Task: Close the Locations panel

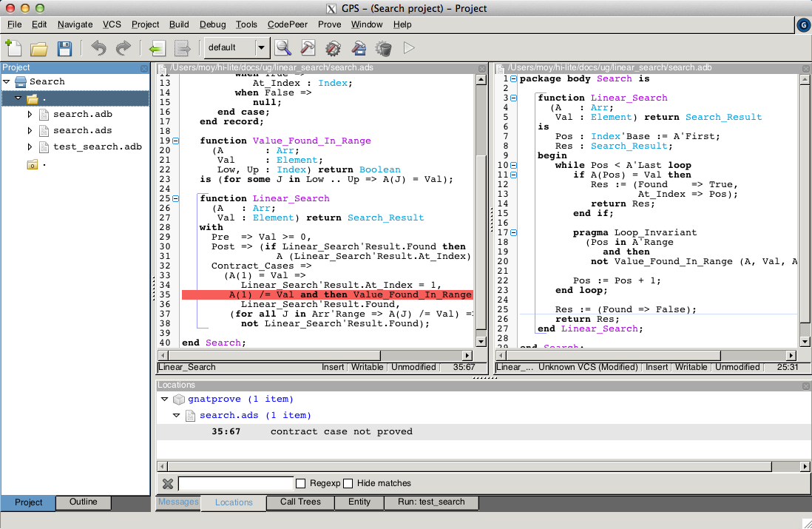Action: (806, 386)
